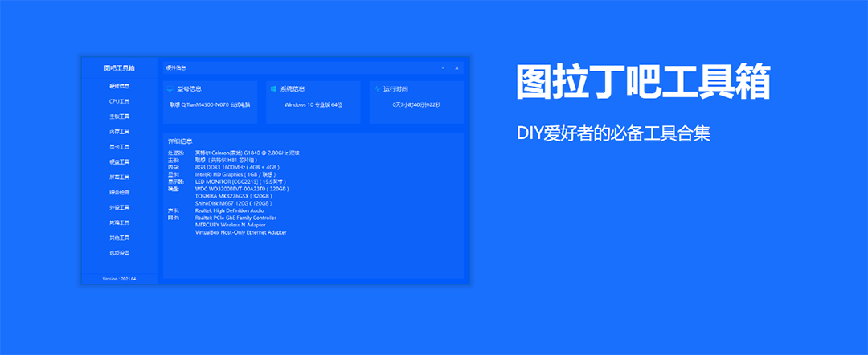Viewport: 868px width, 355px height.
Task: Open the 内存工具 section
Action: [x=119, y=132]
